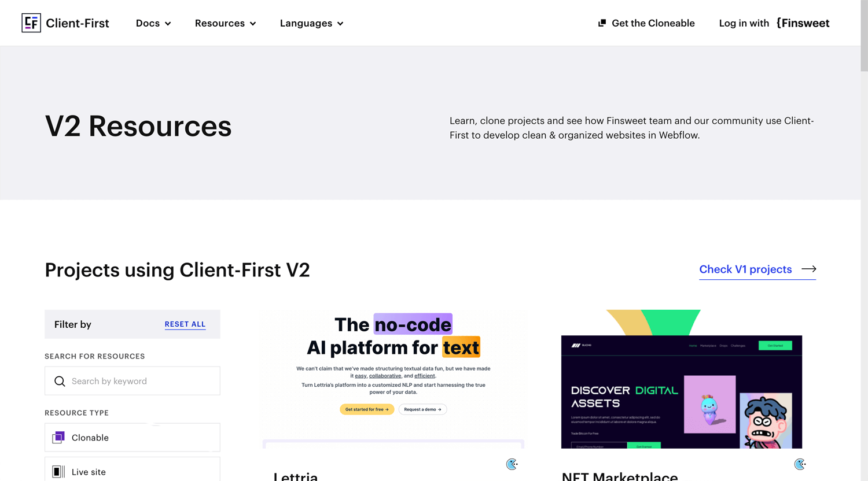This screenshot has width=868, height=481.
Task: Click the Live site filter icon
Action: click(58, 472)
